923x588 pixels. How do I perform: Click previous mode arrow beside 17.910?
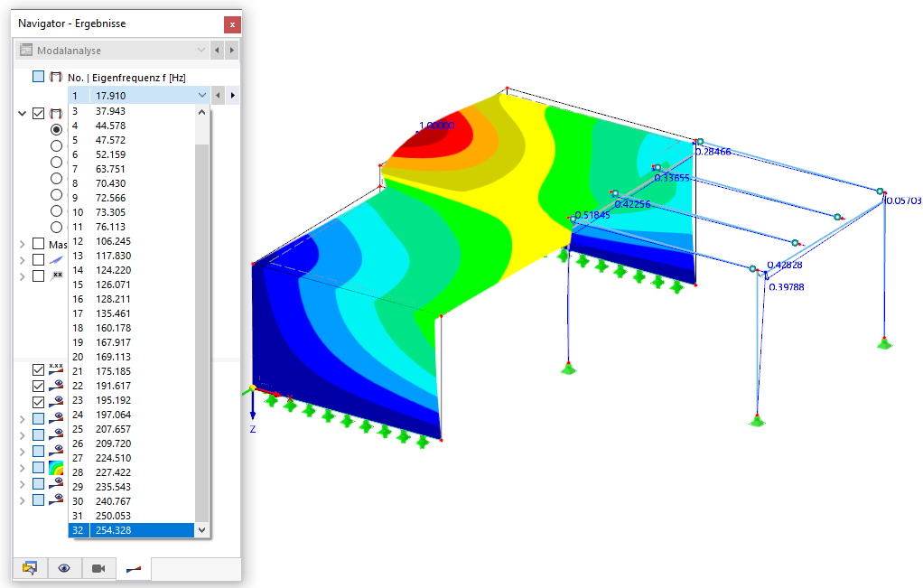click(x=218, y=95)
